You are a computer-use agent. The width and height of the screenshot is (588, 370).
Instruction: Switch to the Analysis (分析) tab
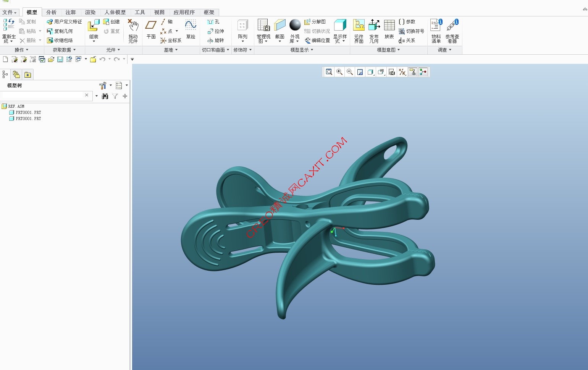pos(51,12)
